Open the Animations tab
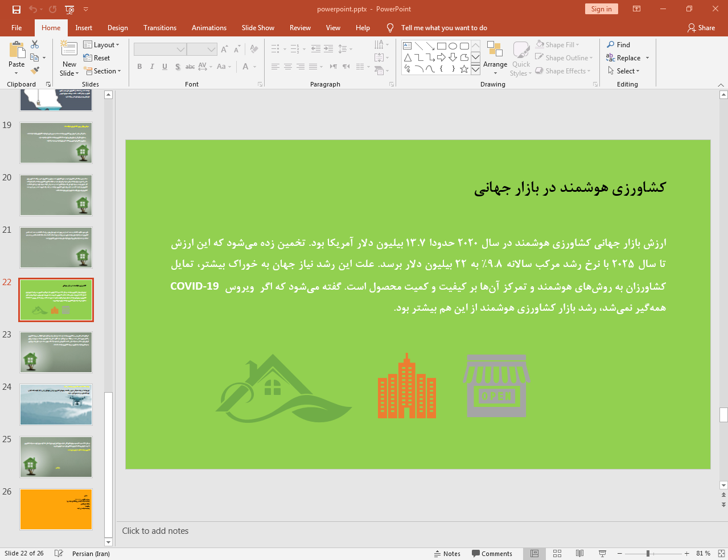728x560 pixels. click(x=209, y=27)
